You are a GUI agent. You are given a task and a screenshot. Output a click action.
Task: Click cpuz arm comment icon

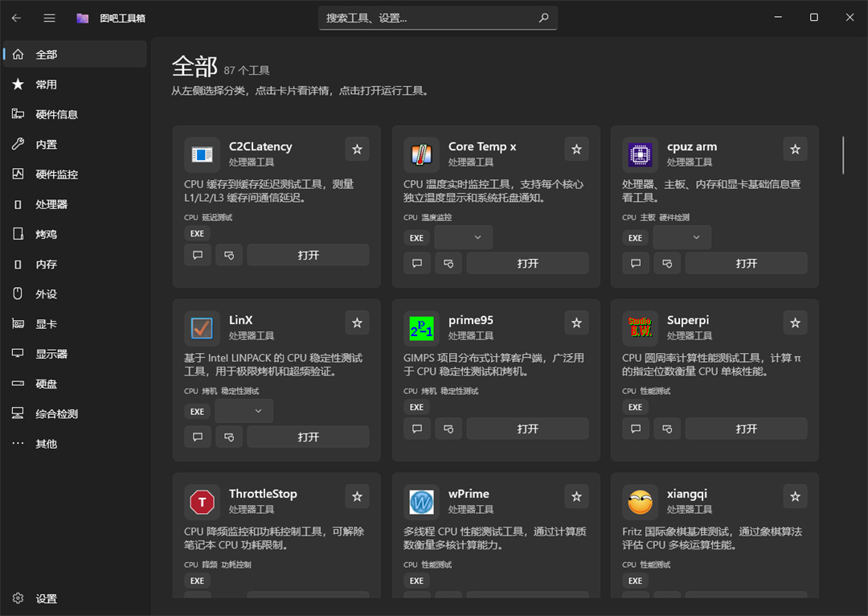(636, 263)
